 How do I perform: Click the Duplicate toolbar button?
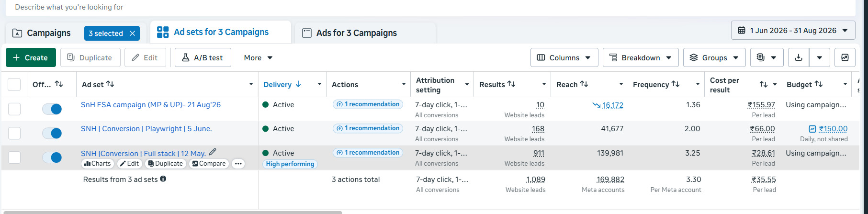pos(90,57)
